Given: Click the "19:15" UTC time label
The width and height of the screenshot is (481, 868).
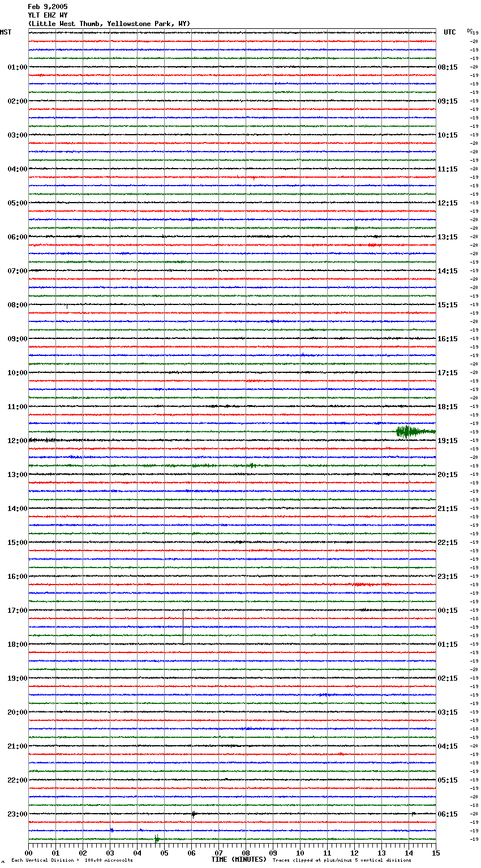Looking at the screenshot, I should pos(448,441).
